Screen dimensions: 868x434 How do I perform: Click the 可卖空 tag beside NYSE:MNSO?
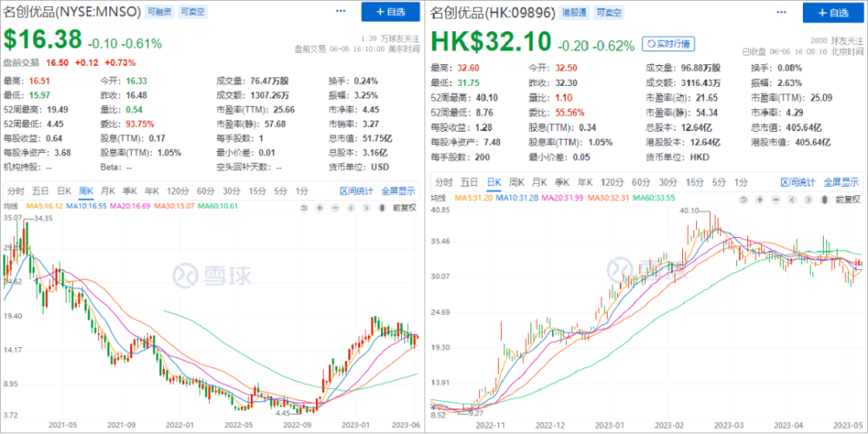tap(194, 12)
